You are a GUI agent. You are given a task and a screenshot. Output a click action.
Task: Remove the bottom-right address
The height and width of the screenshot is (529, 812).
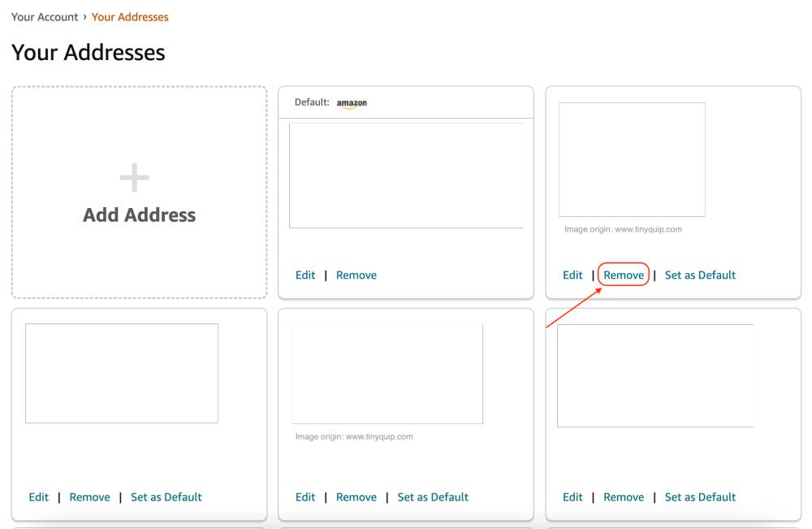tap(624, 496)
